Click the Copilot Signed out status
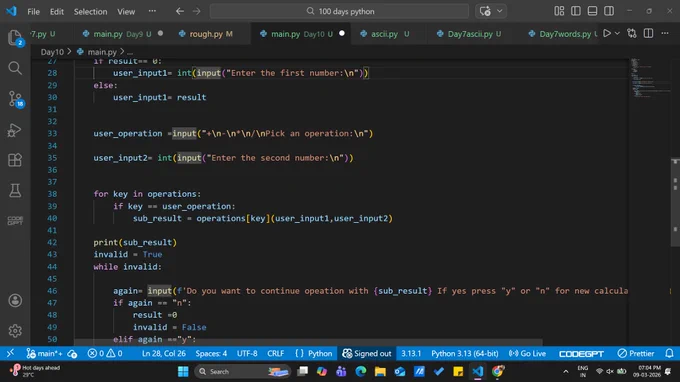This screenshot has height=382, width=680. click(367, 353)
